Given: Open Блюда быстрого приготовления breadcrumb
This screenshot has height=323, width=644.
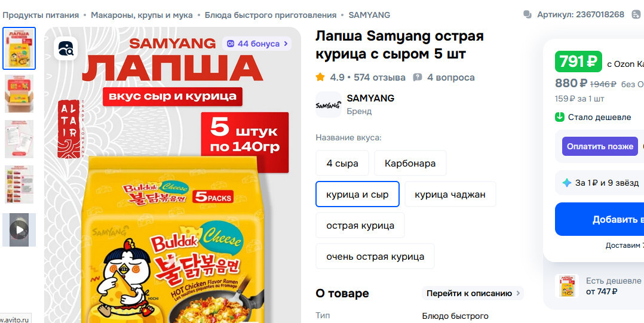Looking at the screenshot, I should click(x=271, y=15).
